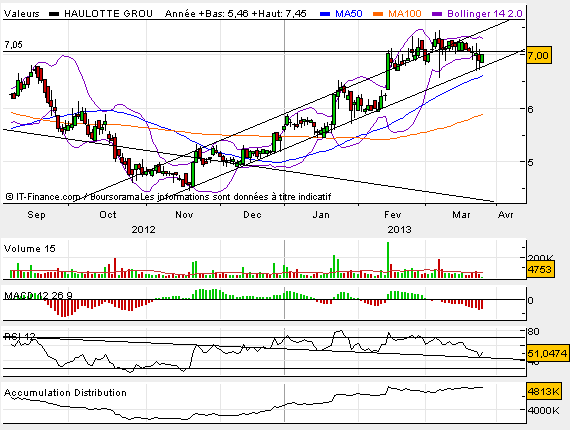
Task: Click the 51,0474 RSI value tag
Action: pyautogui.click(x=547, y=353)
